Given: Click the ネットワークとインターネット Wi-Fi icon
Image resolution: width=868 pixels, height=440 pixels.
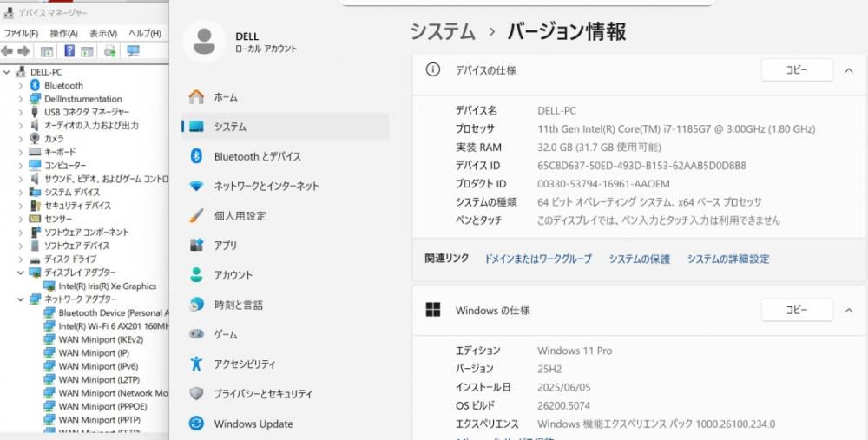Looking at the screenshot, I should (196, 186).
